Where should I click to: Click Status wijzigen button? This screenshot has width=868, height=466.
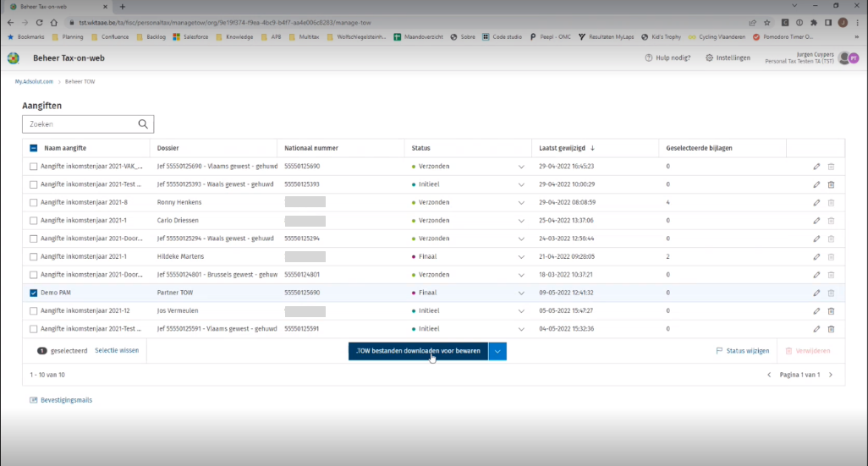coord(742,350)
